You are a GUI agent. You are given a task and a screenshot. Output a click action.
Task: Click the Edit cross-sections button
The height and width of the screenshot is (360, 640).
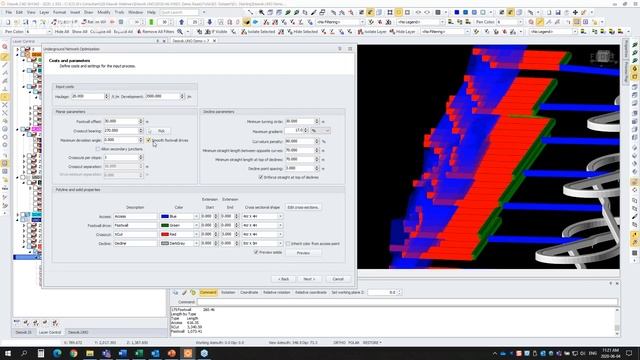point(303,207)
